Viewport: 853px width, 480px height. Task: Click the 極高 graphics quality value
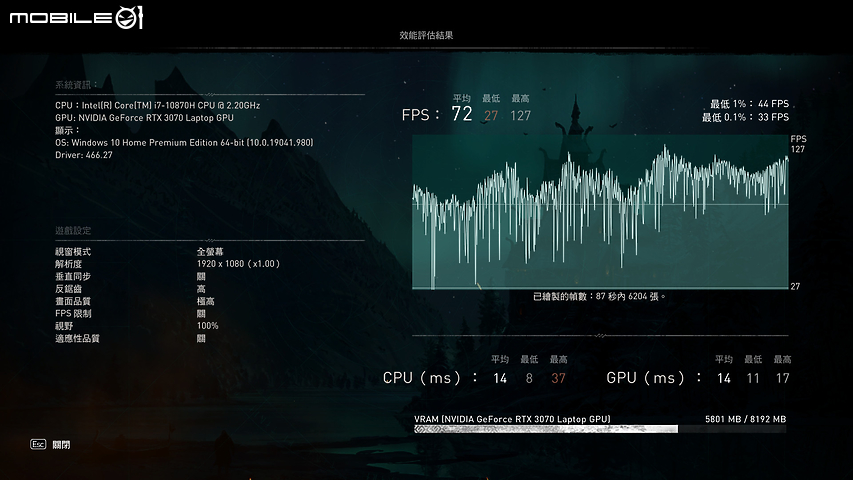(x=206, y=301)
